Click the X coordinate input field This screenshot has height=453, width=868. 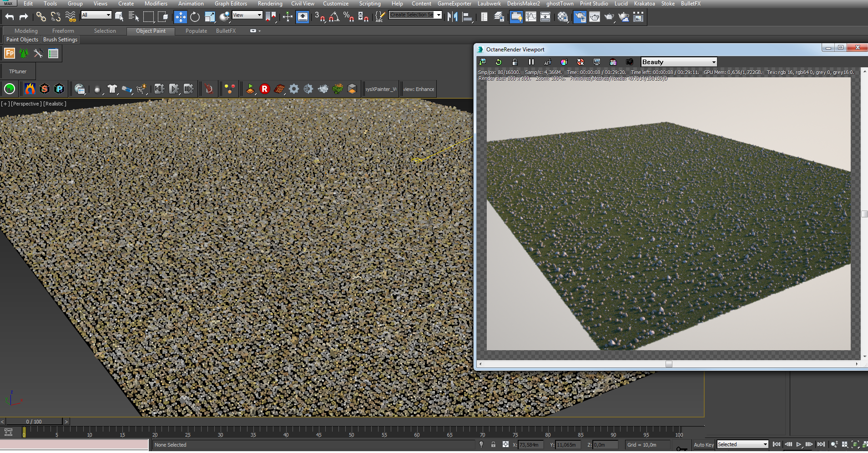(x=530, y=445)
